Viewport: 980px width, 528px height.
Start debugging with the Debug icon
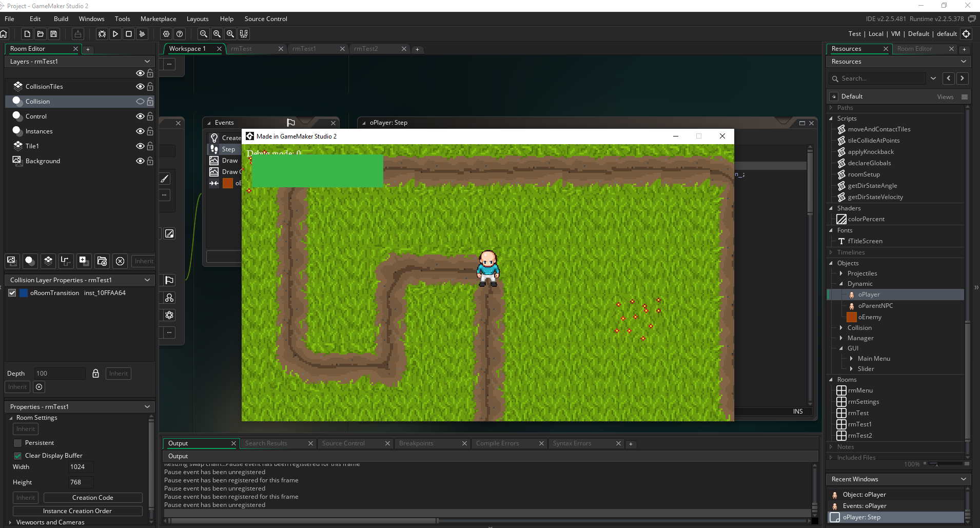pos(102,34)
